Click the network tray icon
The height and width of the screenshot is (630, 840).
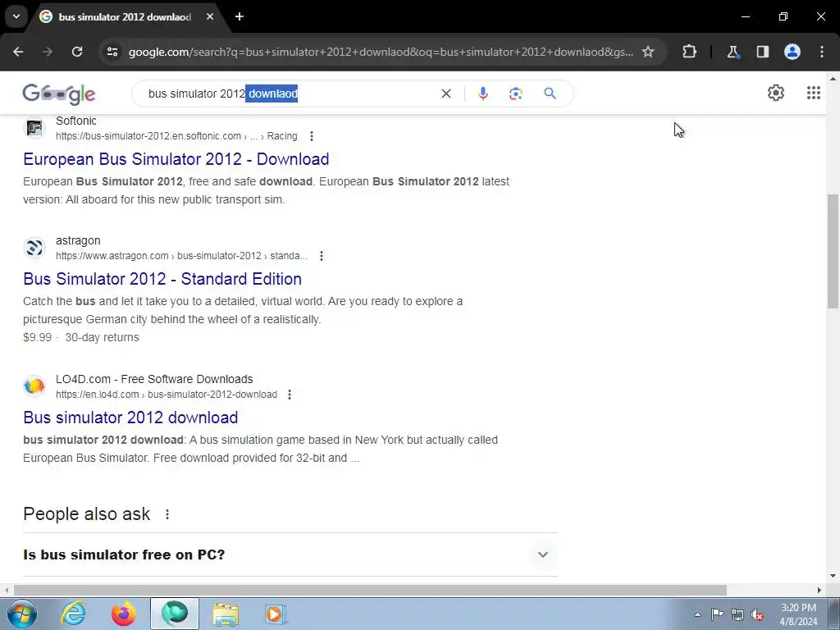[x=737, y=614]
